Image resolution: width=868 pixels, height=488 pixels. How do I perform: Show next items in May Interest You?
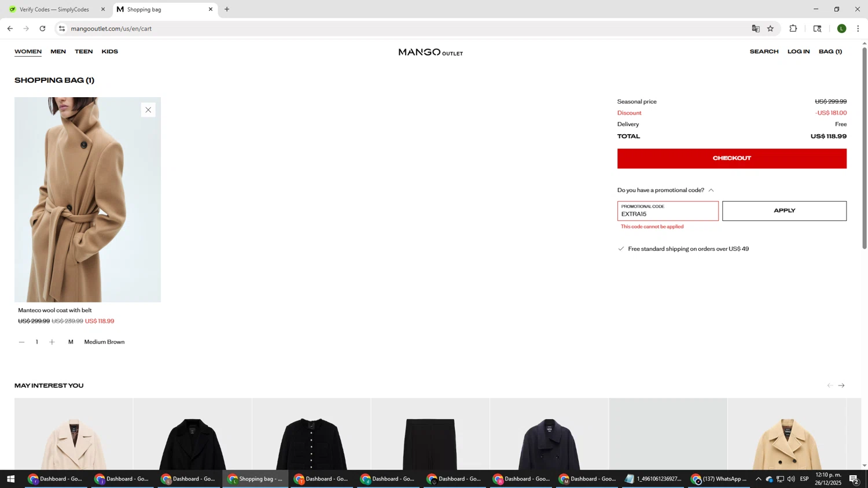pyautogui.click(x=841, y=386)
